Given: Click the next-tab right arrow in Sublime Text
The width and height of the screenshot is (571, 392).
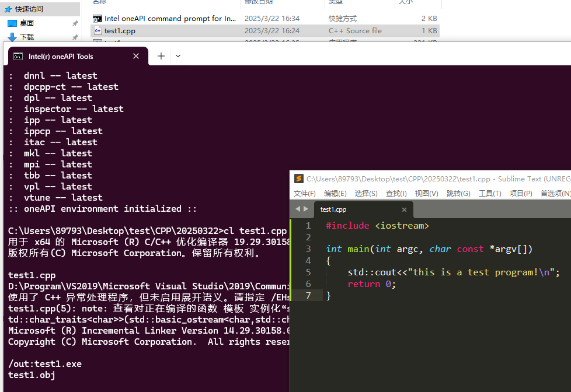Looking at the screenshot, I should [306, 209].
